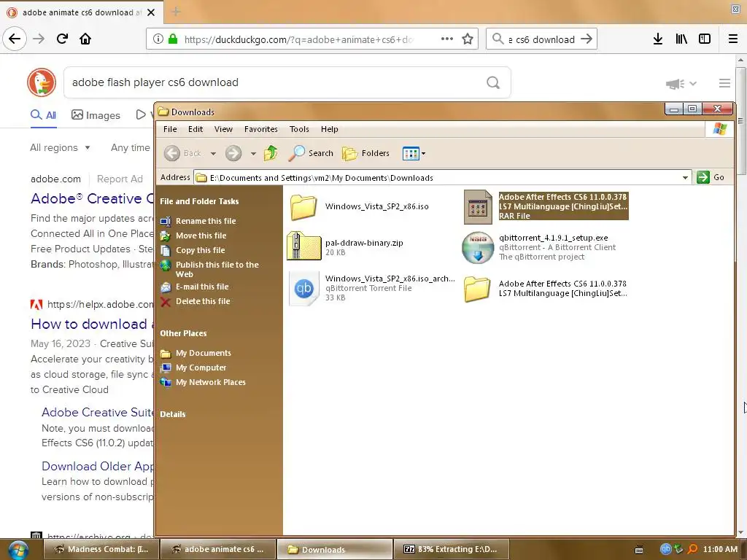Screen dimensions: 747x560
Task: Switch to 7-Zip extracting taskbar button
Action: [x=451, y=550]
